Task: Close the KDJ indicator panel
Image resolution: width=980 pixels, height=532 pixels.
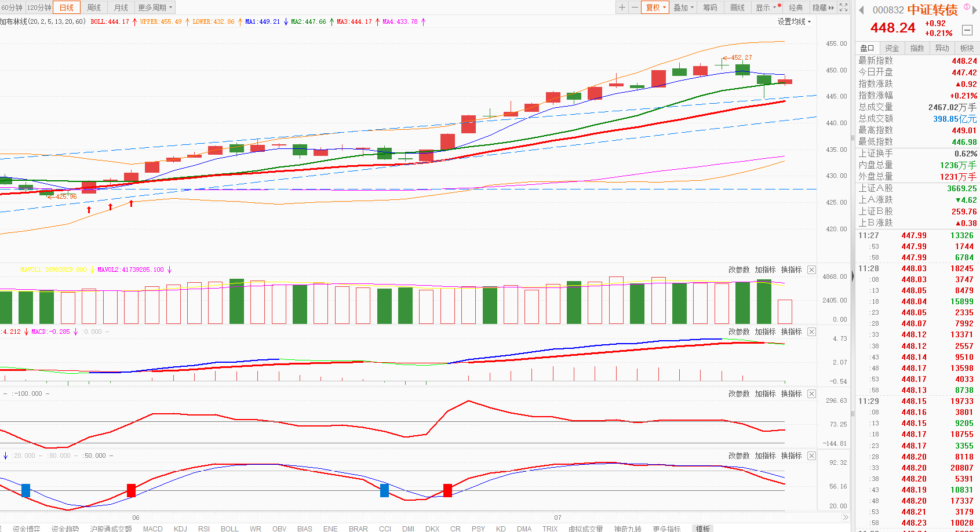Action: [x=811, y=456]
